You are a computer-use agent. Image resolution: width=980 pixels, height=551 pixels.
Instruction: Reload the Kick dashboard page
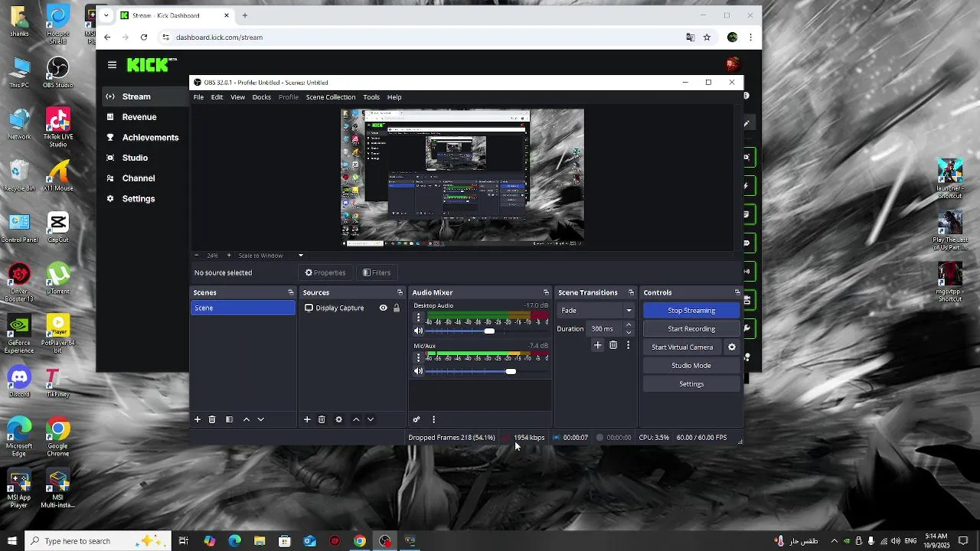(144, 37)
